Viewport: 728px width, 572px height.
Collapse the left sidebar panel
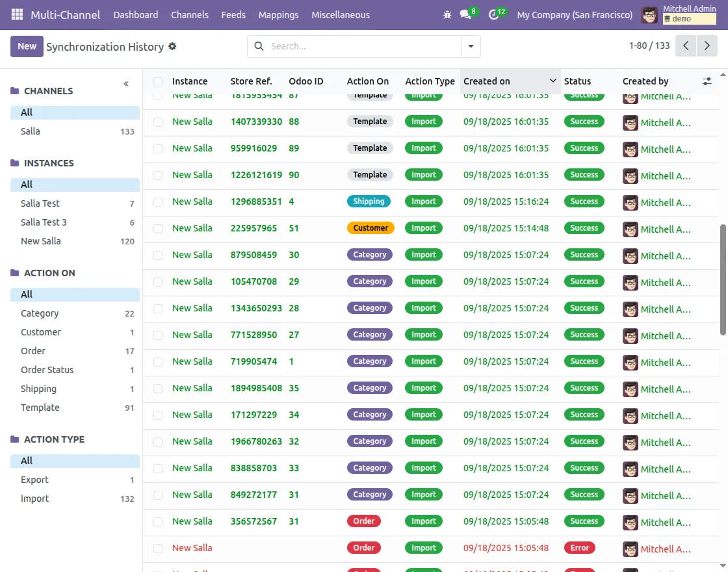point(125,84)
